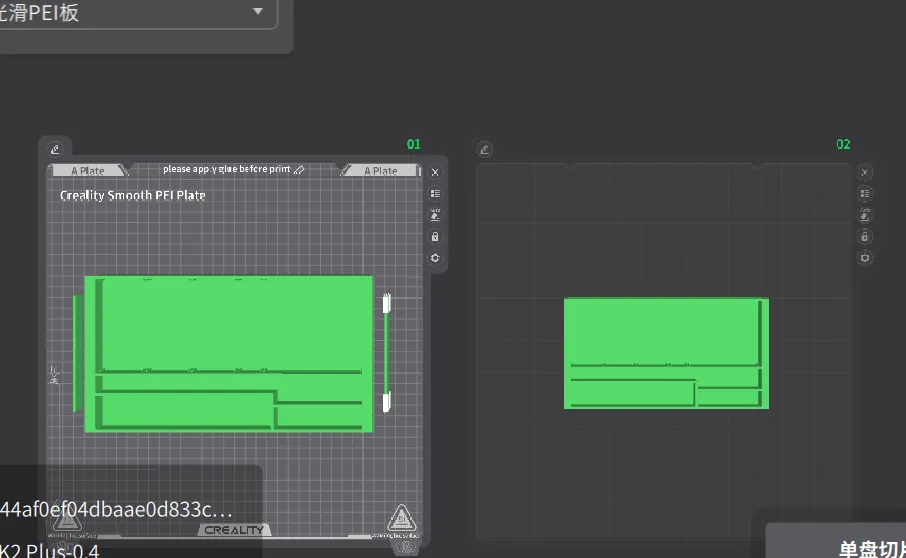The image size is (906, 558).
Task: Click the K2 Plus-0.4 printer label
Action: (50, 549)
